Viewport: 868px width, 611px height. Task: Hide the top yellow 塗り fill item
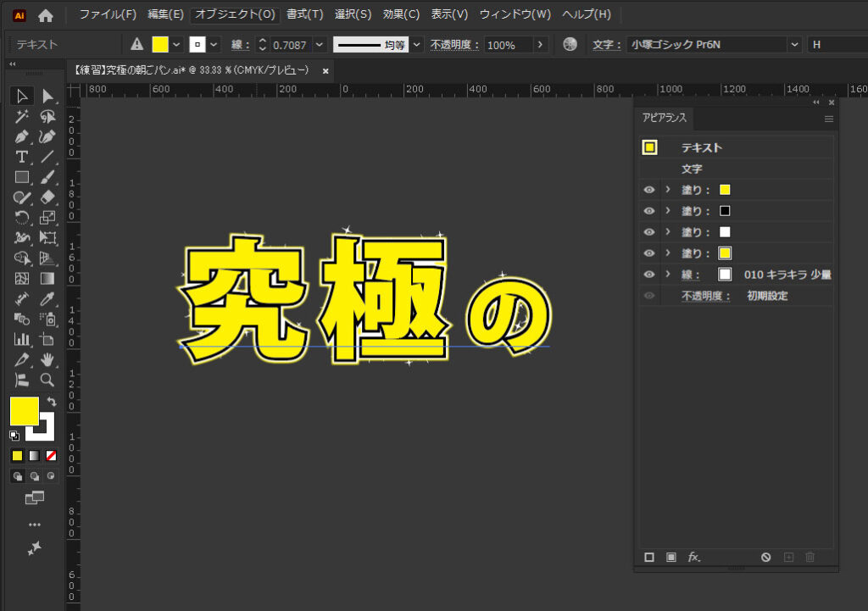pos(649,190)
